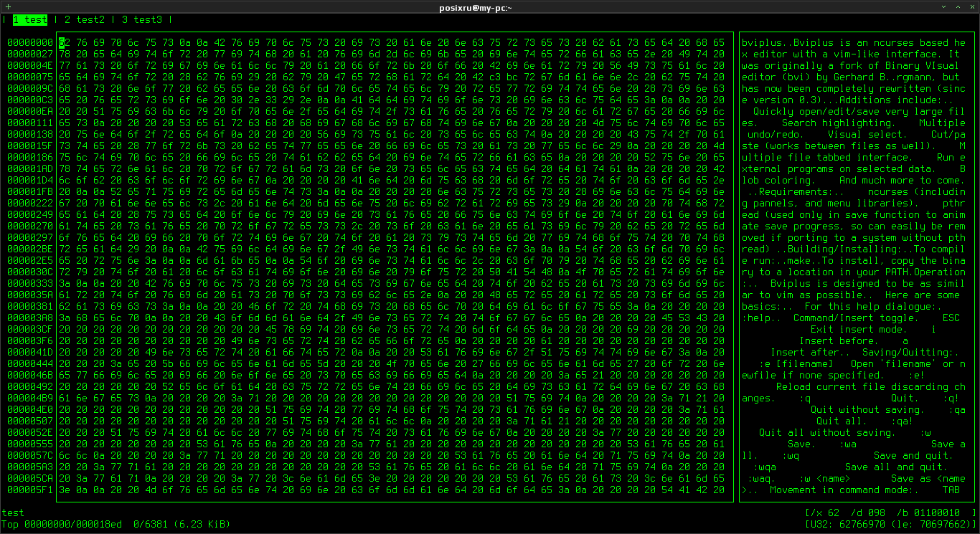Close the posixru@my-pc terminal window
Screen dimensions: 980x534
point(972,6)
